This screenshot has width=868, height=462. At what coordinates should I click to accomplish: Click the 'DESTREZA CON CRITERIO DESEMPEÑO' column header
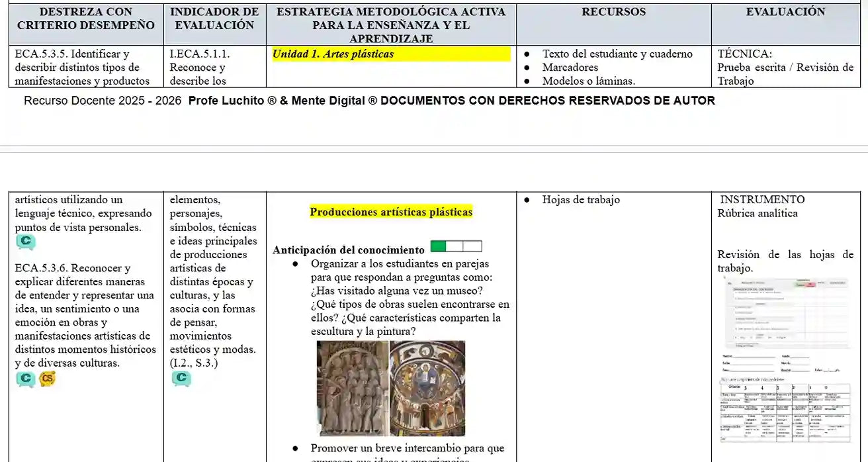(86, 19)
